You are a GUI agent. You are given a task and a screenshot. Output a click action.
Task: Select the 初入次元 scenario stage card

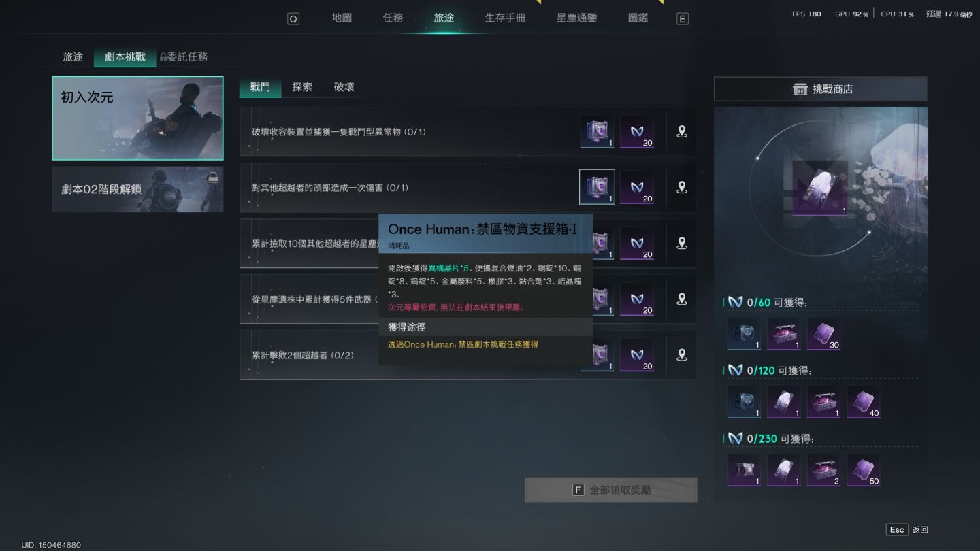click(137, 118)
